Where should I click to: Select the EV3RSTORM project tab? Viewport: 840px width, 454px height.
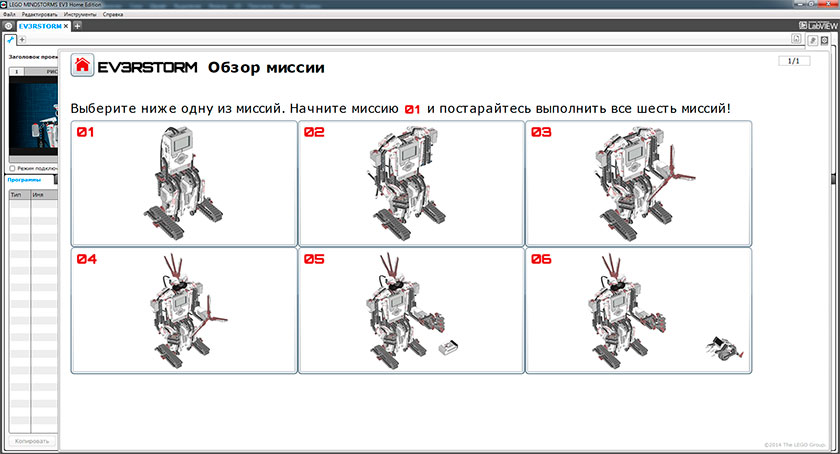(x=40, y=26)
